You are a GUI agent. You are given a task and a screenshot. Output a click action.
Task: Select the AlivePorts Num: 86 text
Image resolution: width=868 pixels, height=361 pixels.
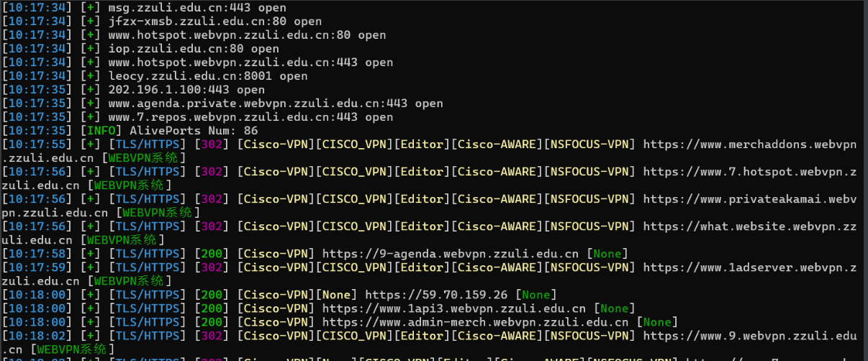pyautogui.click(x=194, y=131)
